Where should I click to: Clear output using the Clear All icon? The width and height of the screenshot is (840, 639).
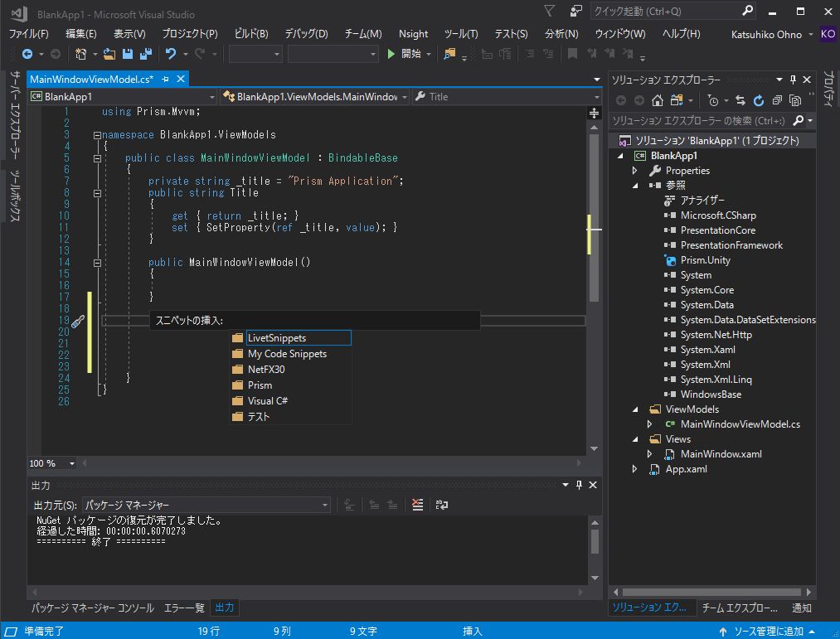417,505
